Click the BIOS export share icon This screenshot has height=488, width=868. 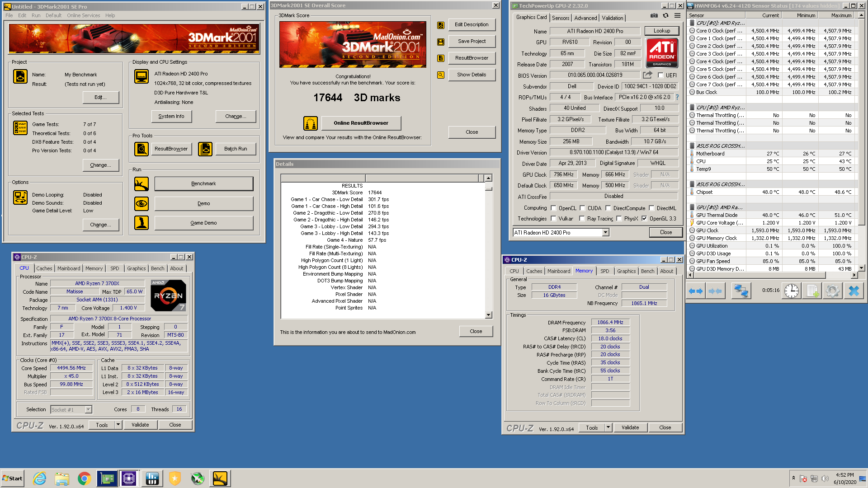[x=647, y=75]
